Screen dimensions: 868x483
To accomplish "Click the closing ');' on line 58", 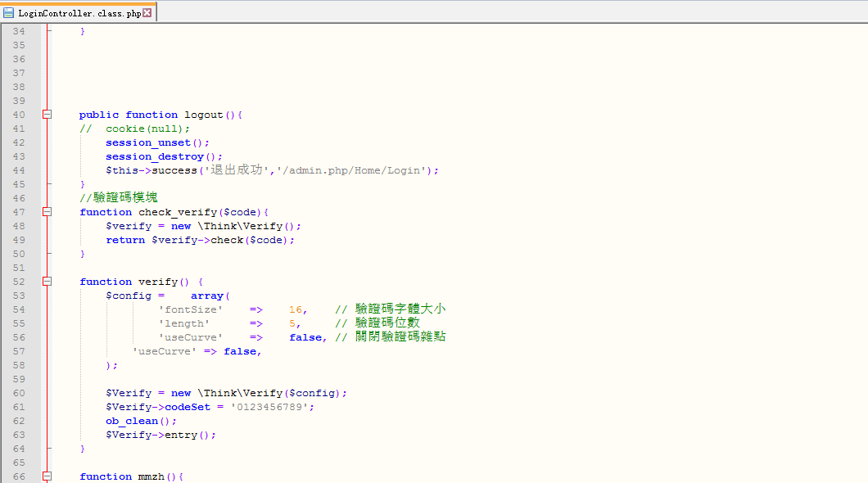I will pos(111,365).
